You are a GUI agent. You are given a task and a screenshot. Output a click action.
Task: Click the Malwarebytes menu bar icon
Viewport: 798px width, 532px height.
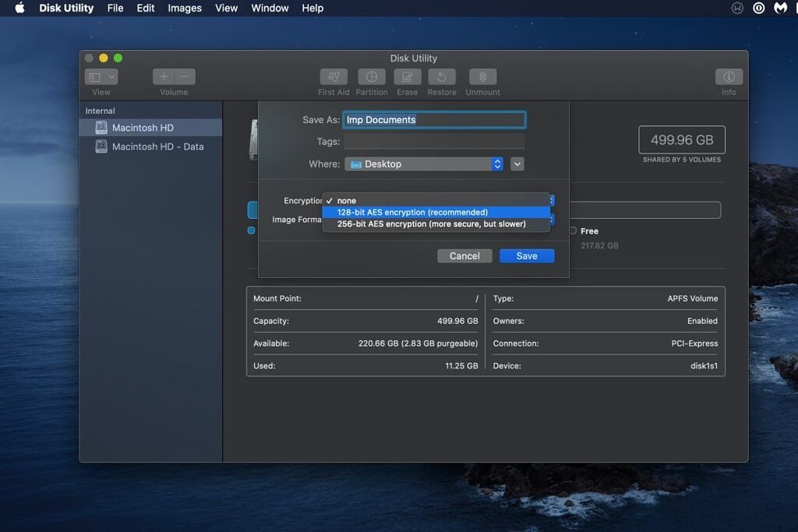pyautogui.click(x=780, y=8)
